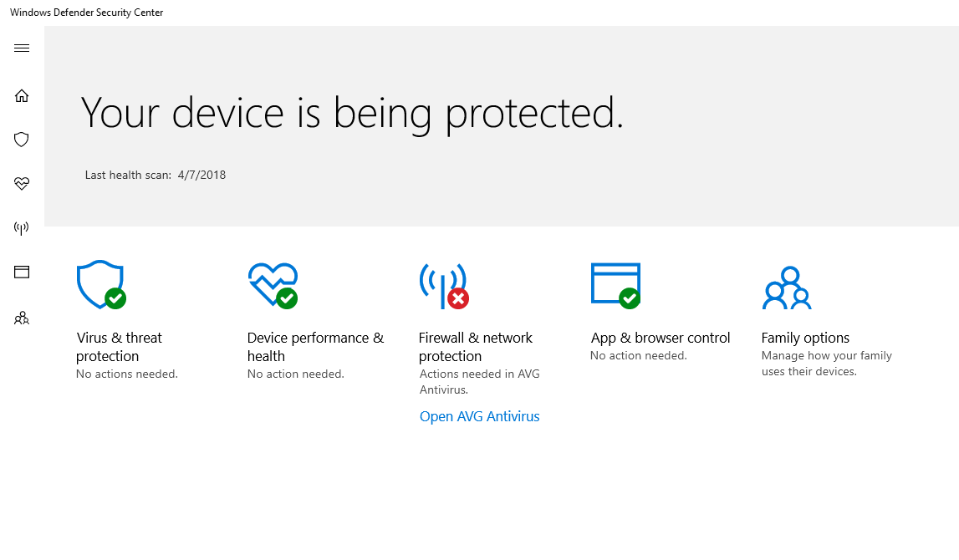Image resolution: width=959 pixels, height=560 pixels.
Task: Click the large App & browser window tile icon
Action: tap(615, 283)
